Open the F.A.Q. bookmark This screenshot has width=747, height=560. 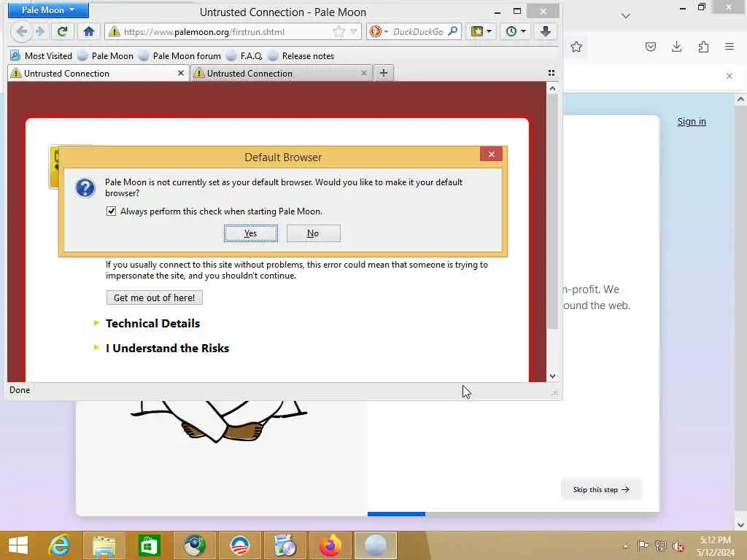pos(244,55)
